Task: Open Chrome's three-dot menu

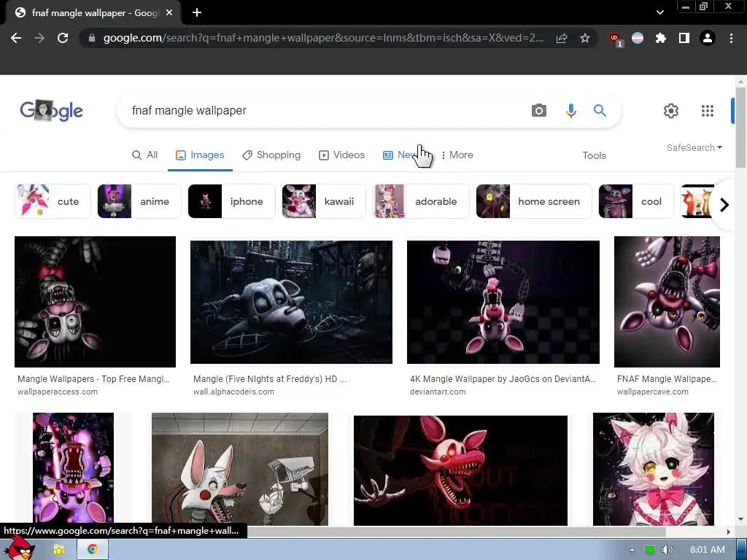Action: click(x=731, y=38)
